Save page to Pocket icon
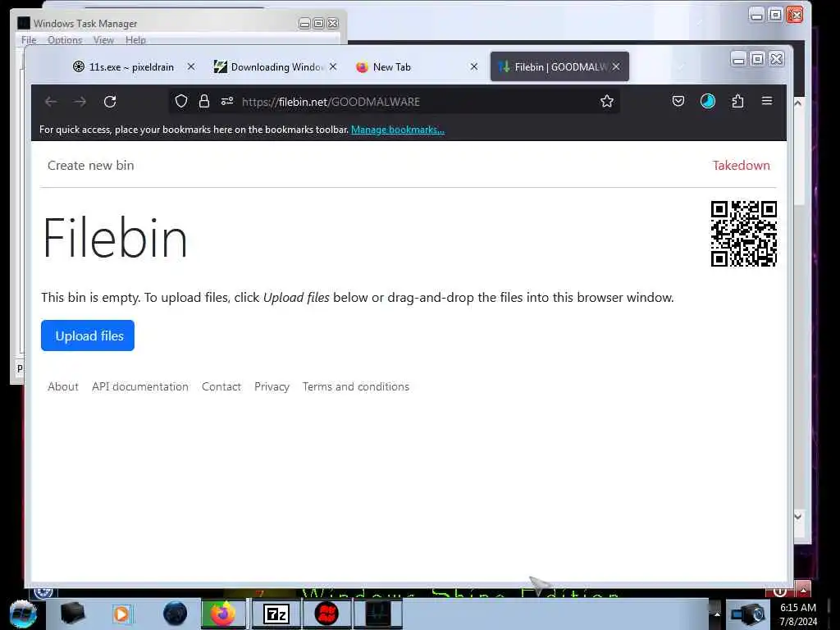The width and height of the screenshot is (840, 630). pos(678,101)
